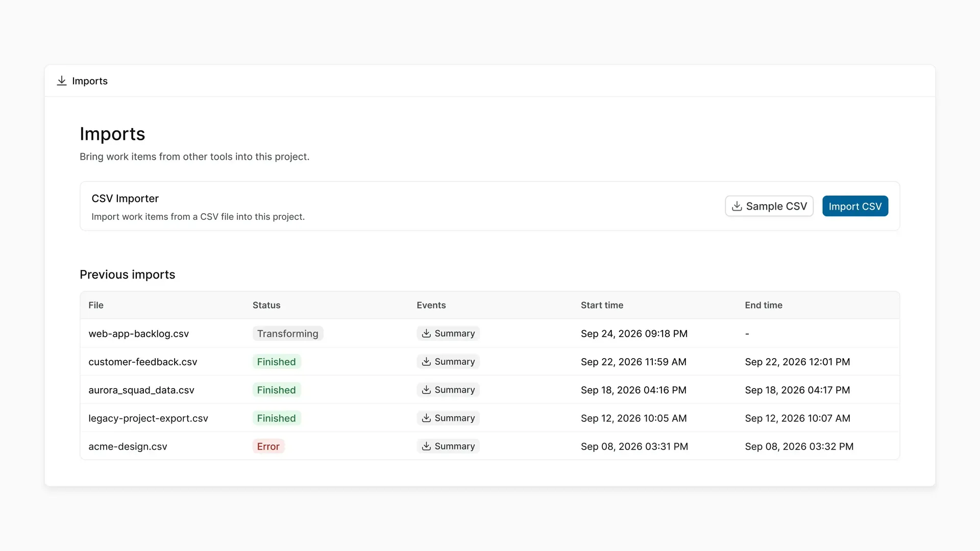Click the File column header
The height and width of the screenshot is (551, 980).
[x=96, y=305]
